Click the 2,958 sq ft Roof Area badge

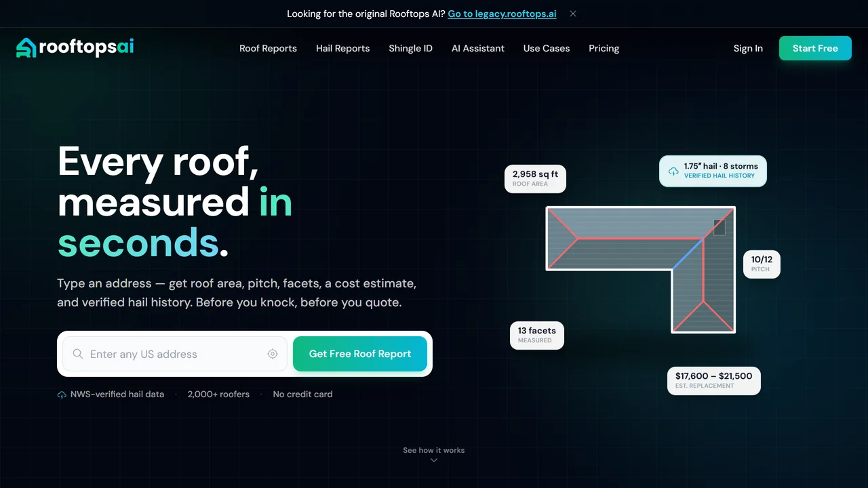pos(536,179)
